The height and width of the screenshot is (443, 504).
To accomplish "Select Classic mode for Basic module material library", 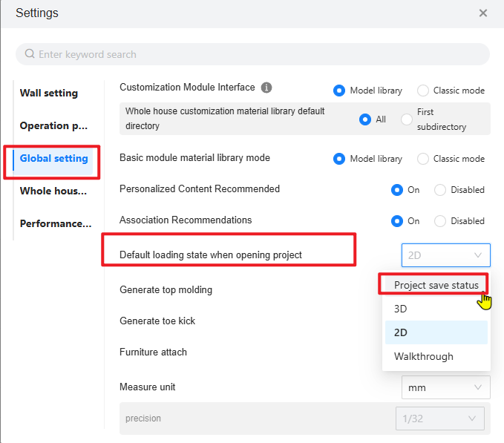I will pyautogui.click(x=423, y=159).
